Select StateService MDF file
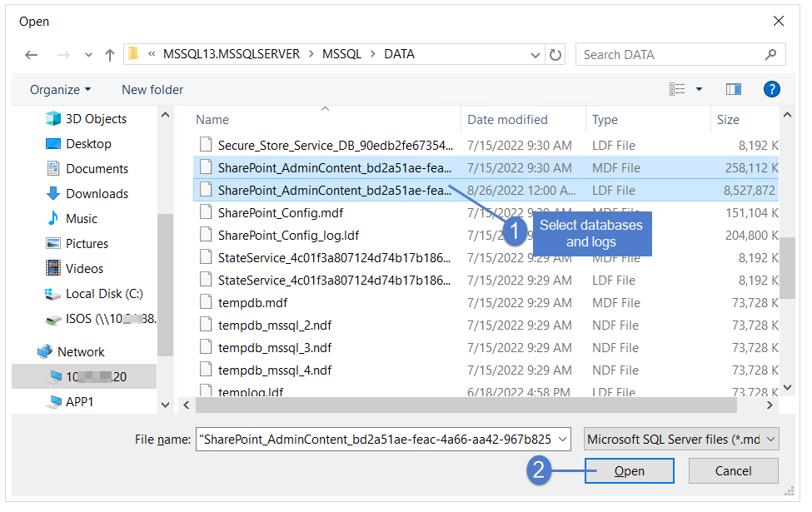 (x=486, y=257)
